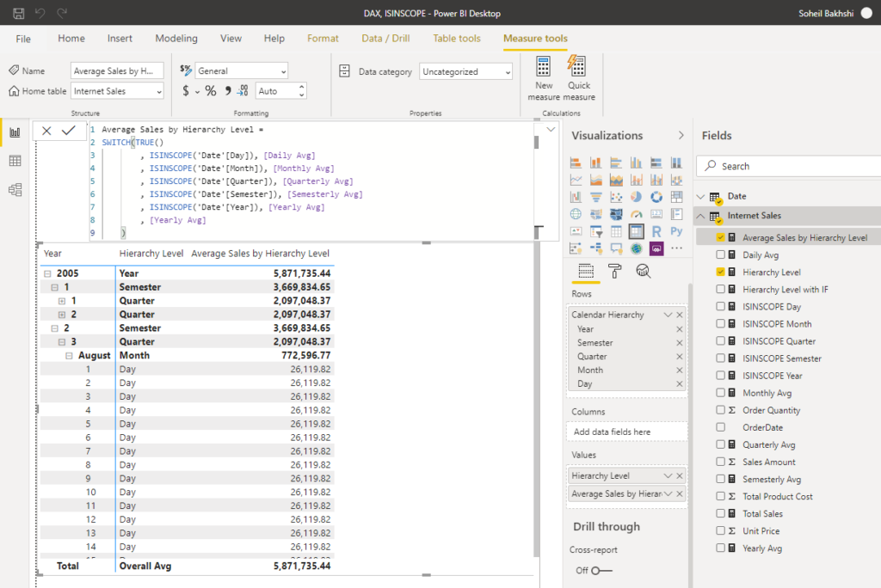Uncheck the Hierarchy Level measure

(x=720, y=272)
